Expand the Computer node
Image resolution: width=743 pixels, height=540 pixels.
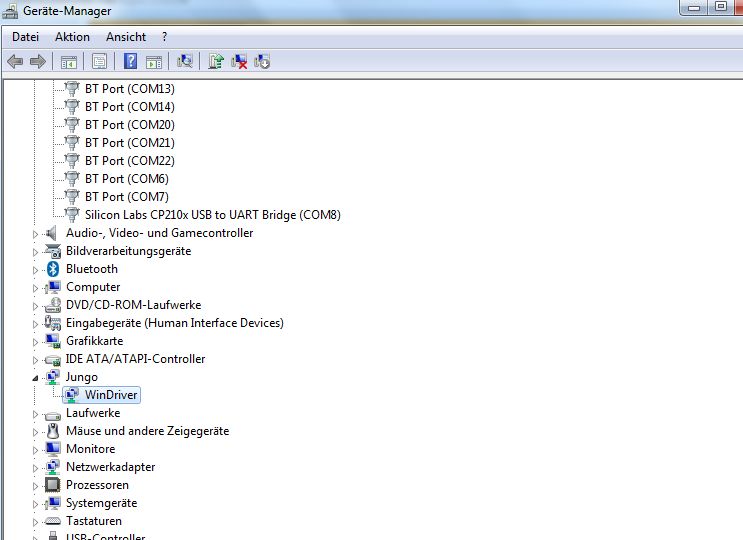(x=35, y=288)
